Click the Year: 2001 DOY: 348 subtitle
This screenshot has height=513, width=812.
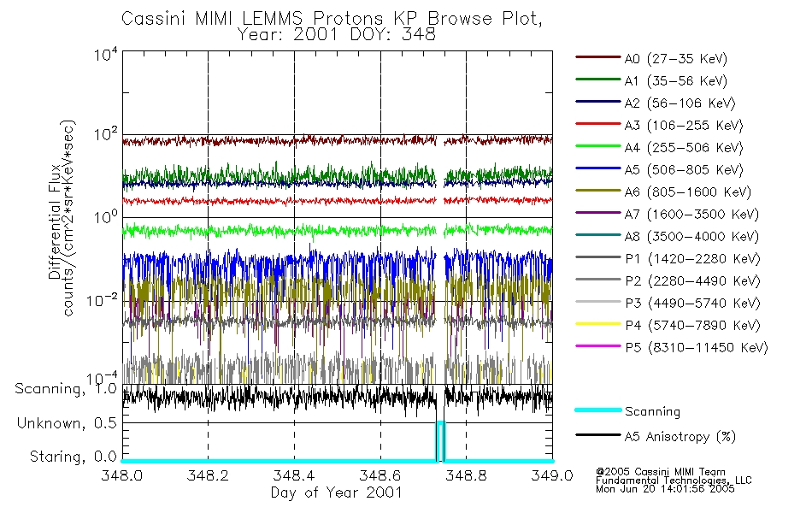coord(337,34)
